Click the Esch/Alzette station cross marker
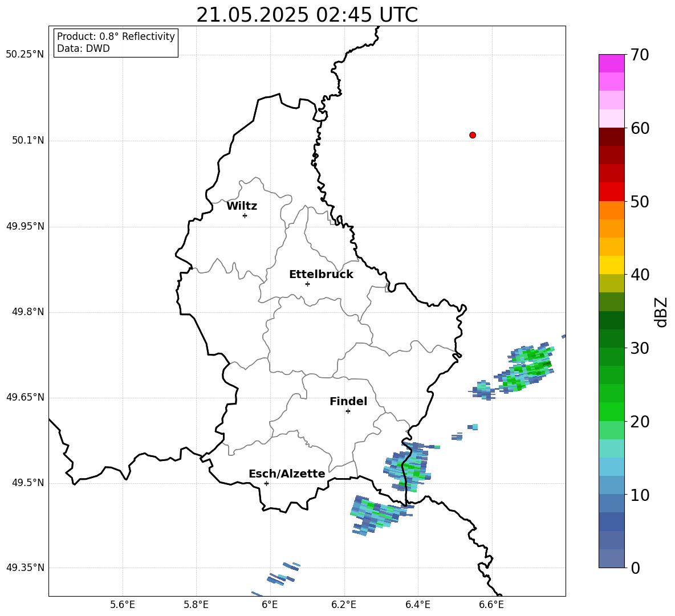The image size is (675, 616). point(266,483)
